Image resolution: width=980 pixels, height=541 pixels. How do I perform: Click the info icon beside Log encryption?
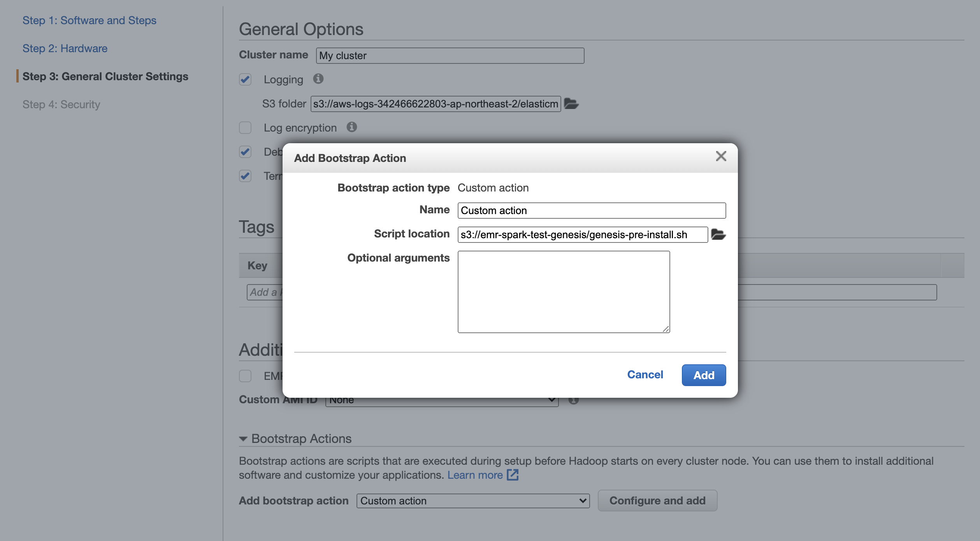tap(351, 127)
